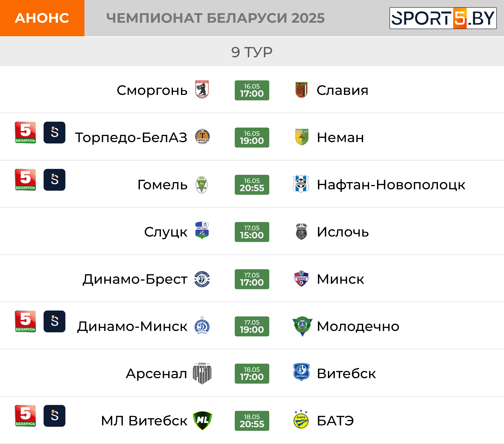Click the dark streaming icon beside Торпедо-БелАЗ
Viewport: 504px width, 444px height.
pyautogui.click(x=54, y=132)
